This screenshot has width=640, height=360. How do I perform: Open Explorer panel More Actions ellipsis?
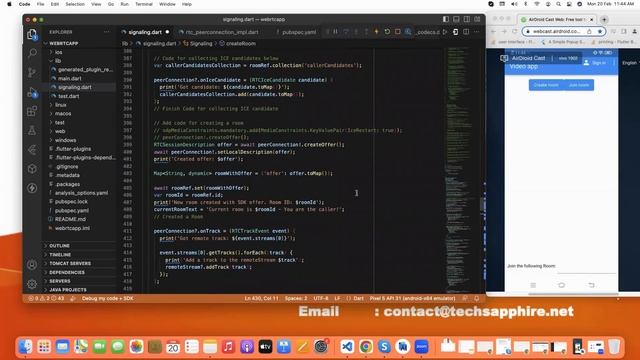[107, 32]
